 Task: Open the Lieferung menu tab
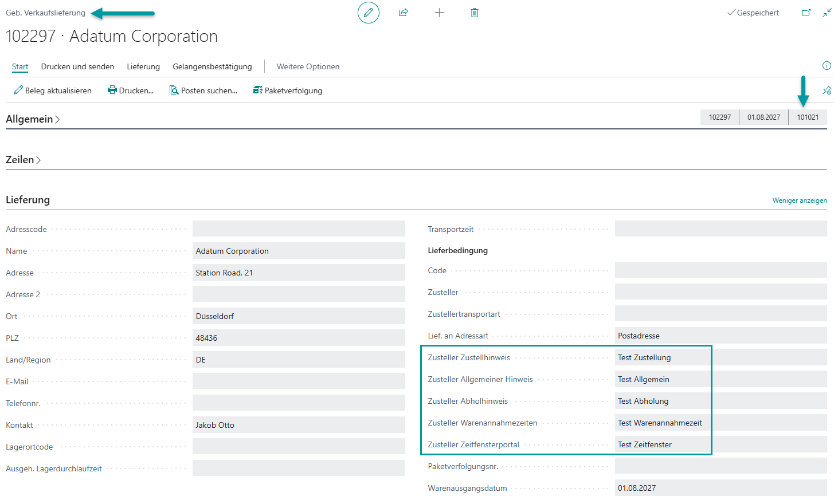143,66
